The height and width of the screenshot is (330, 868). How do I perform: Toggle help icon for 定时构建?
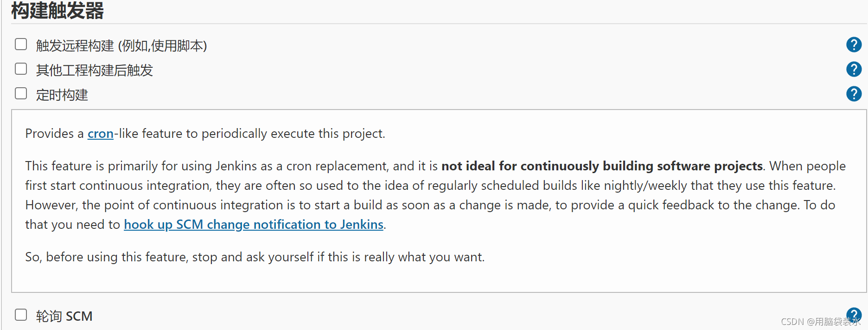pos(854,94)
